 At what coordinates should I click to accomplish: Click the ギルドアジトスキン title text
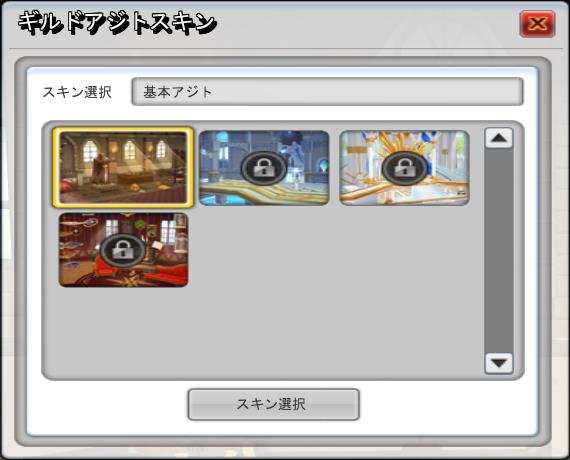point(117,23)
